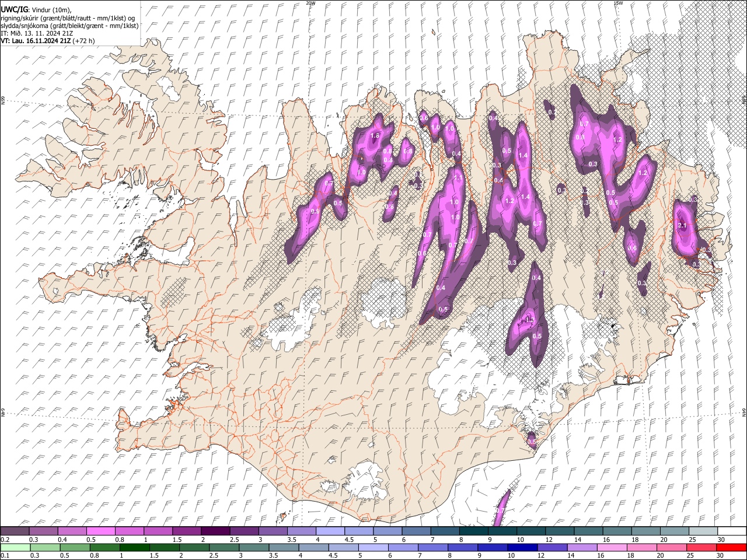Screen dimensions: 747x560
Task: Pick the 5 light periwinkle swatch in lower legend row
Action: click(x=373, y=547)
